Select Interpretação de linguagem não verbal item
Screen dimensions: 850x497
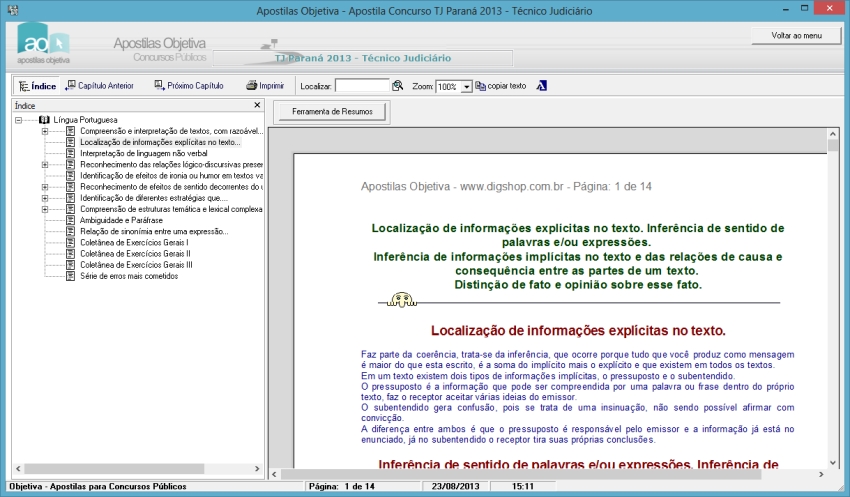pyautogui.click(x=144, y=153)
